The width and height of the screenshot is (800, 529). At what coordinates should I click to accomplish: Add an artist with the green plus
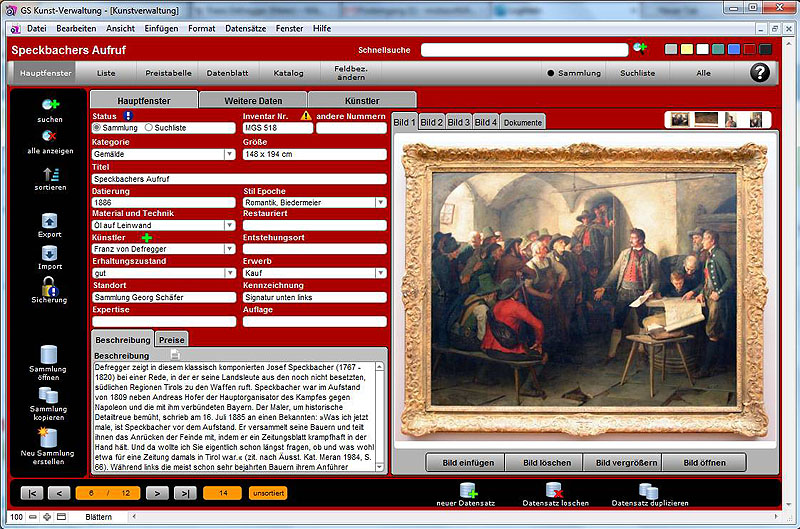coord(147,237)
